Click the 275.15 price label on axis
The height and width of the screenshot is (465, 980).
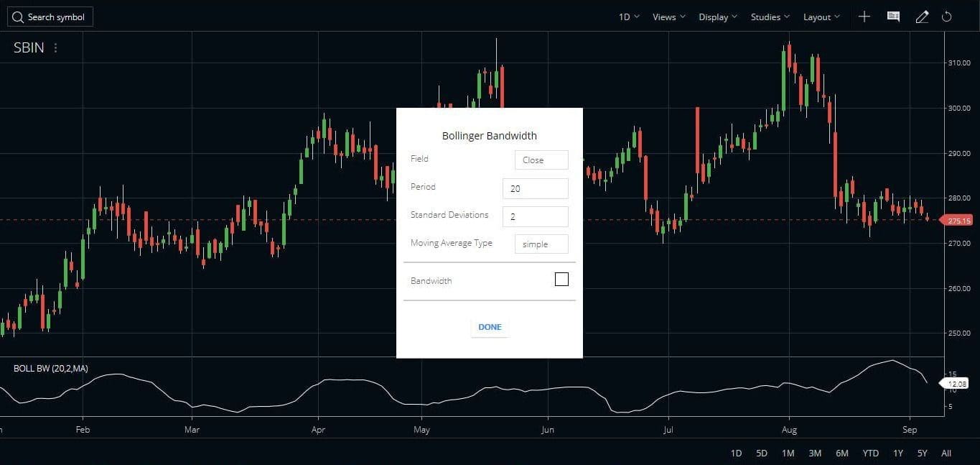(x=960, y=220)
